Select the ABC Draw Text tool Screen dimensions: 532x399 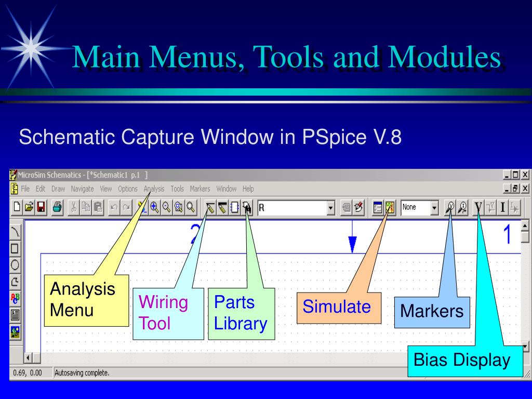click(x=15, y=298)
